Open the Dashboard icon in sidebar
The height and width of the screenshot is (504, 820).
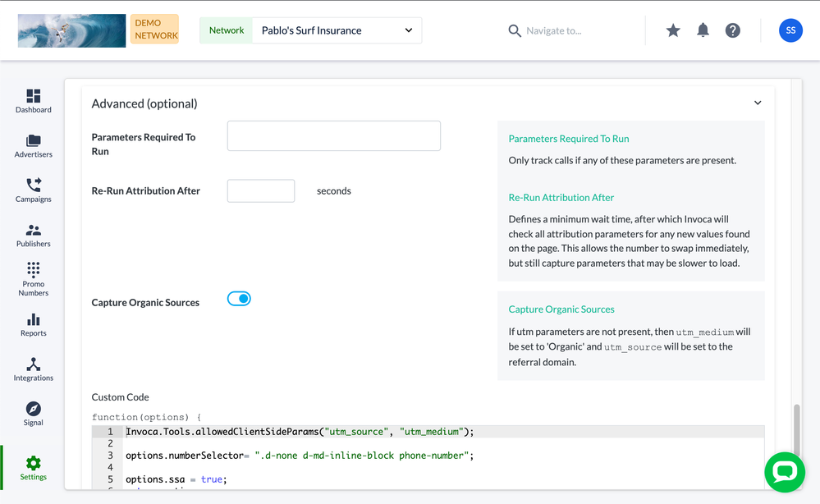[x=34, y=96]
